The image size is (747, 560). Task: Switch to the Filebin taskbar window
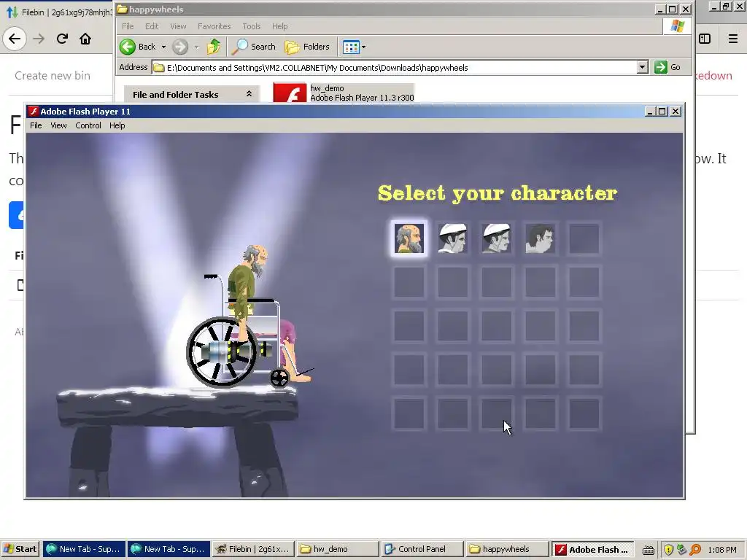(x=253, y=549)
